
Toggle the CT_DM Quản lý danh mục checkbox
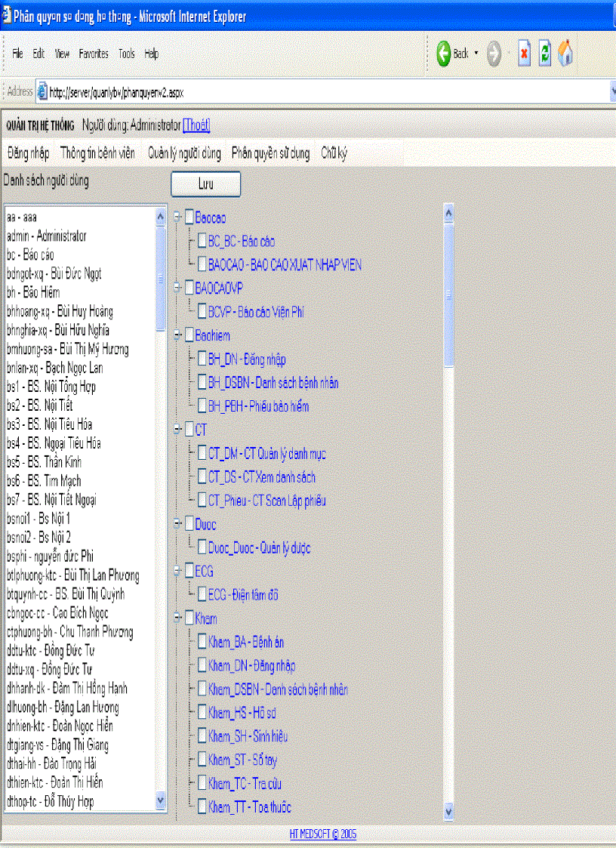click(202, 454)
